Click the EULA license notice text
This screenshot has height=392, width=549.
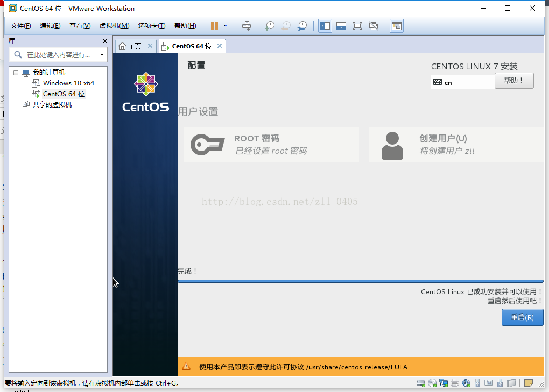pos(303,367)
